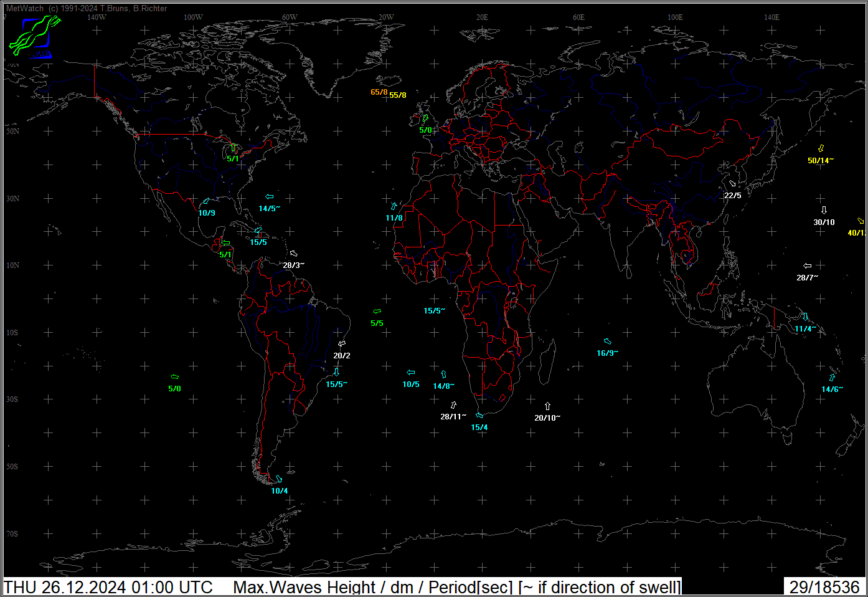Click the white arrow above the 28/3~ label
This screenshot has height=597, width=868.
click(x=293, y=254)
